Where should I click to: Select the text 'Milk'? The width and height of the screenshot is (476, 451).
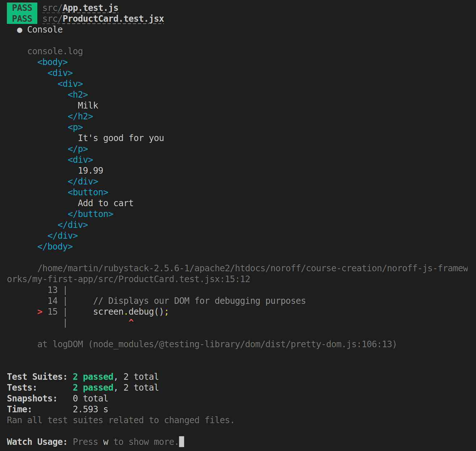88,106
